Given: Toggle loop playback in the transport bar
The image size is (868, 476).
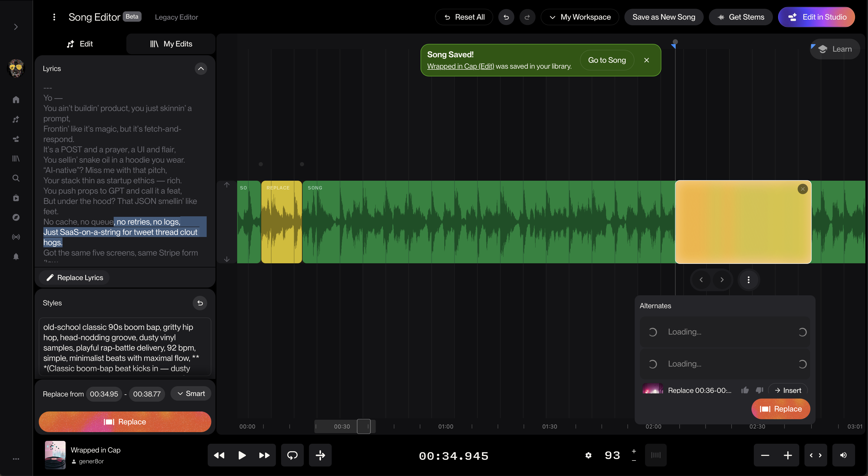Looking at the screenshot, I should pyautogui.click(x=292, y=455).
